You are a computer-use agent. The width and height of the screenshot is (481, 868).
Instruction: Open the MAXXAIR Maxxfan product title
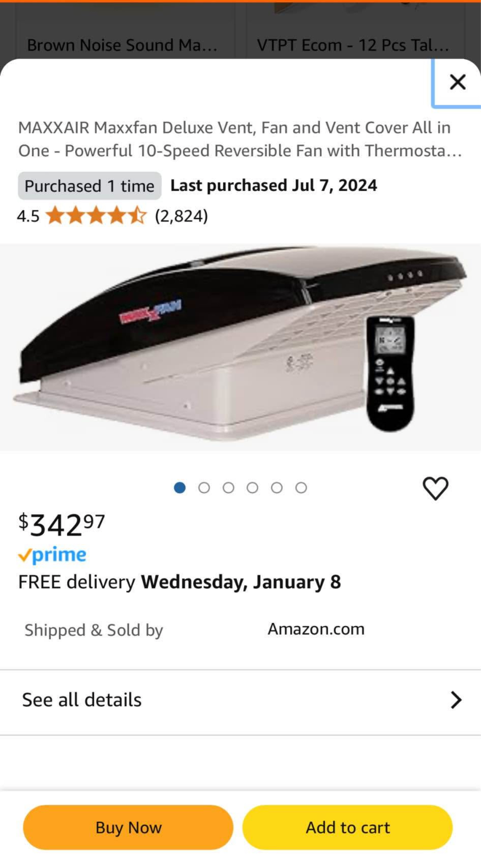240,139
